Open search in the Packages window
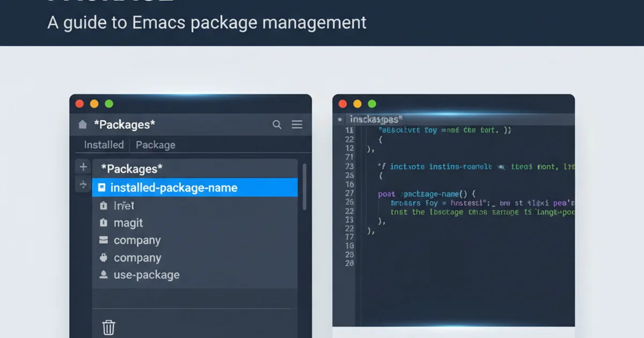This screenshot has height=338, width=644. pyautogui.click(x=277, y=124)
